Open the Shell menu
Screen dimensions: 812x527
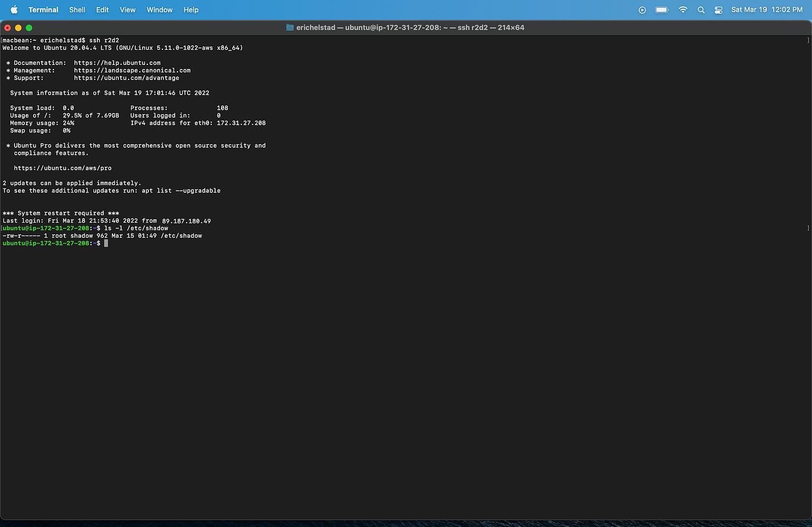[x=77, y=10]
